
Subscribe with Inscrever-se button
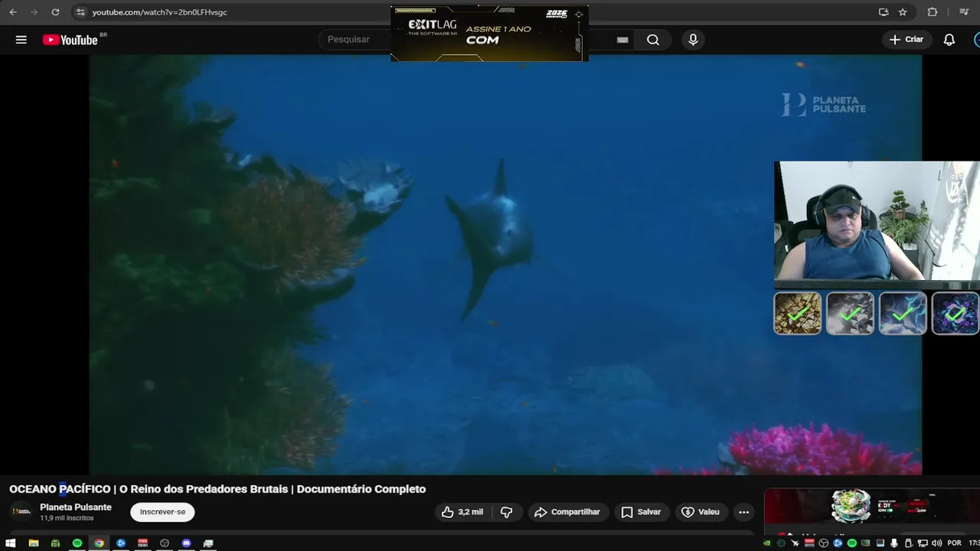[x=162, y=512]
